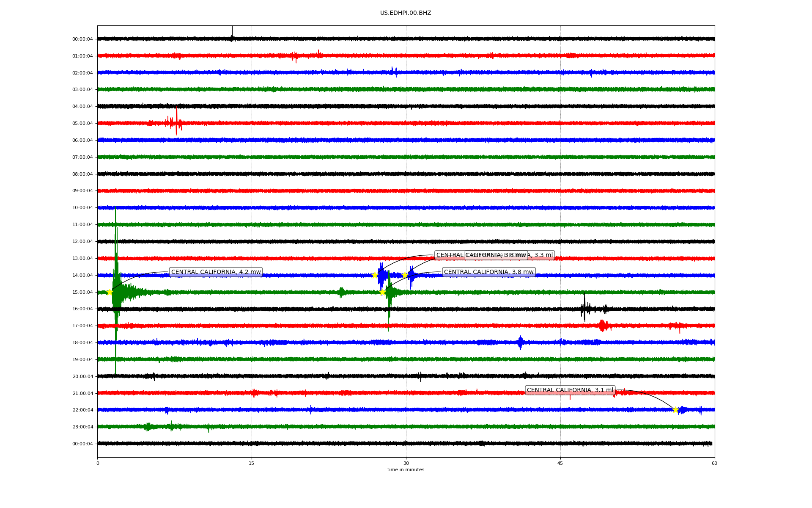This screenshot has width=812, height=508.
Task: Click the black seismic burst on the 16:00:04 trace
Action: point(585,309)
